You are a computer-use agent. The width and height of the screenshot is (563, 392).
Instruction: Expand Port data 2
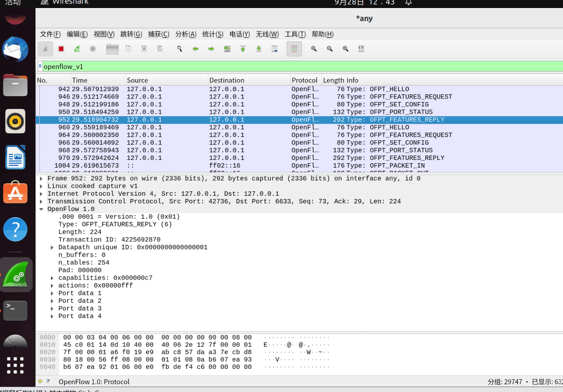[x=52, y=301]
